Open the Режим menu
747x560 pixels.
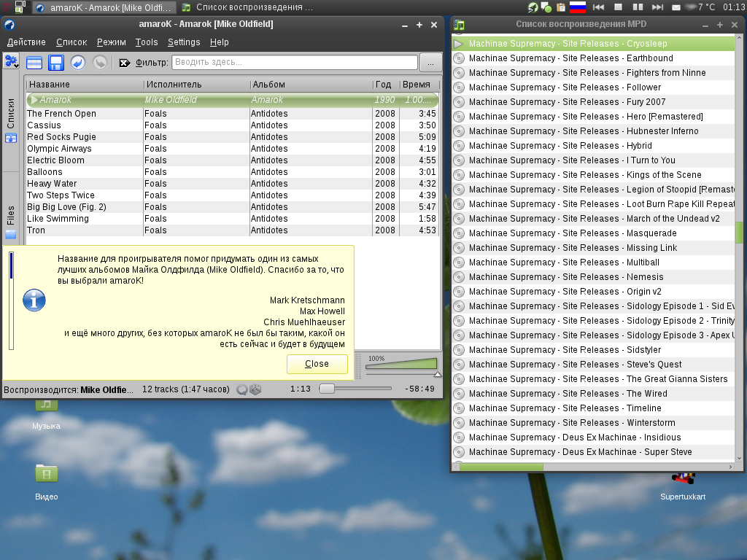(x=112, y=42)
